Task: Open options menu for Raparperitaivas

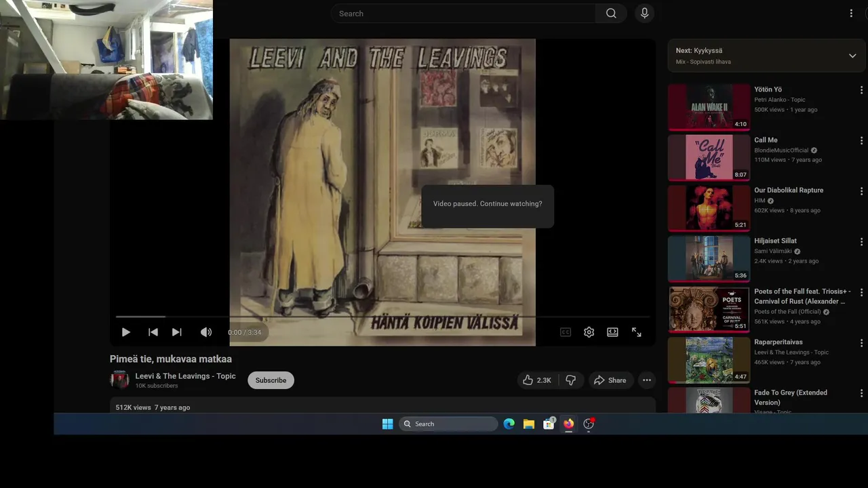Action: pos(861,343)
